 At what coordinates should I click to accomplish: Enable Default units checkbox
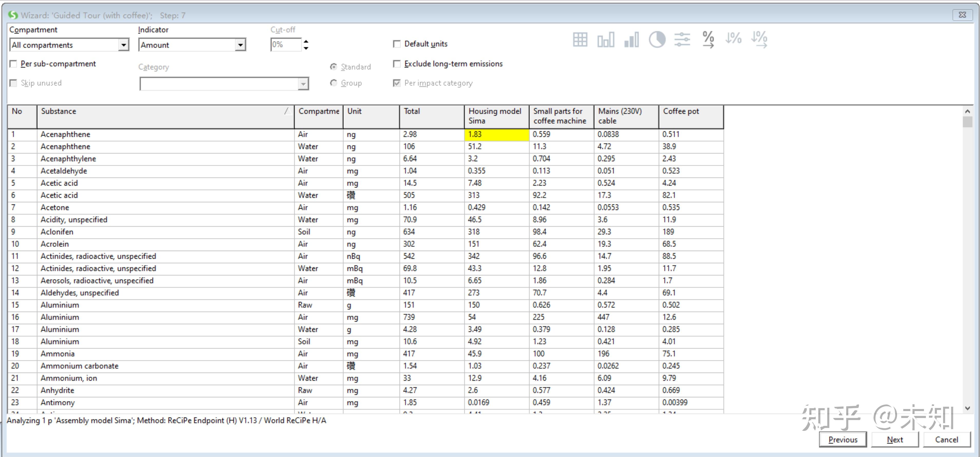pos(397,44)
